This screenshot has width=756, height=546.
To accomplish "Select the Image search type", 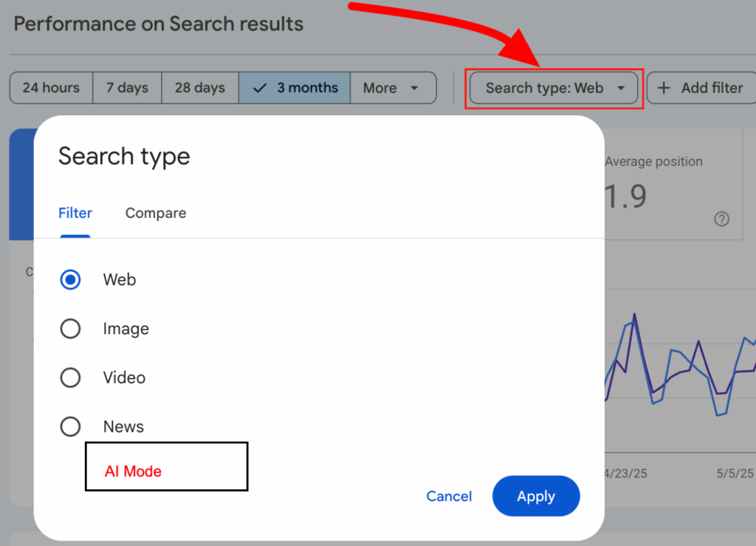I will [x=70, y=328].
